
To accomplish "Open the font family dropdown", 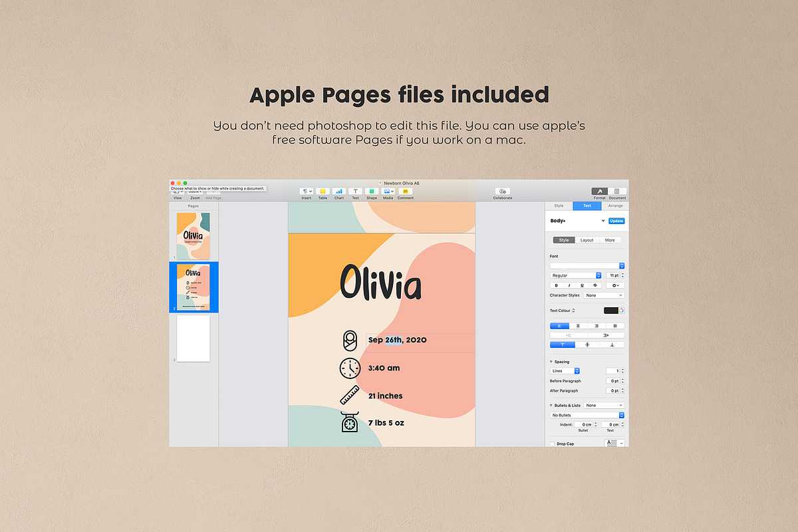I will 587,265.
